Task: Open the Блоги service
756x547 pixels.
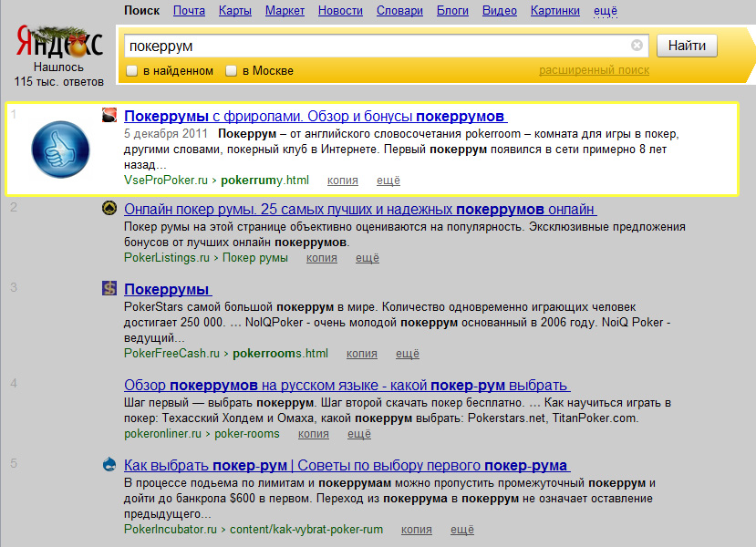Action: pyautogui.click(x=452, y=11)
